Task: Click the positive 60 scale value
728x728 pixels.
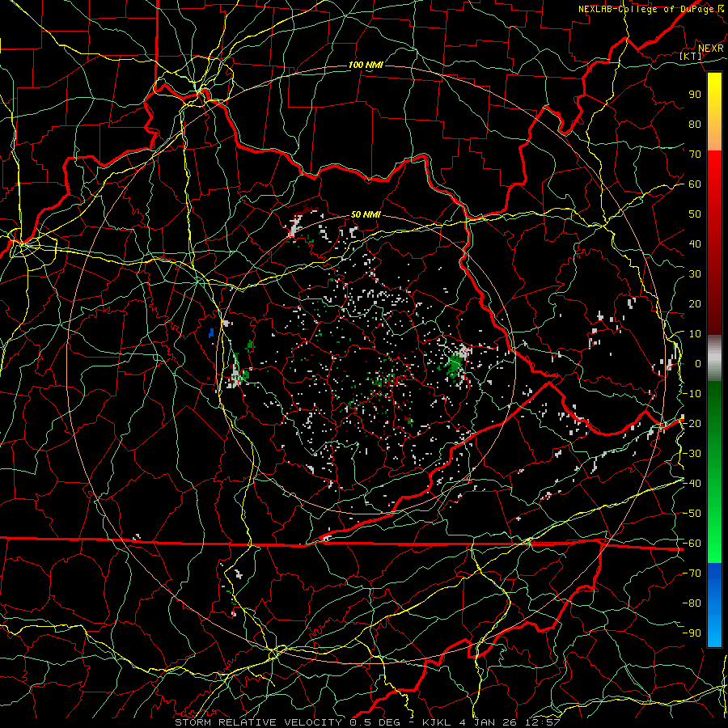Action: click(x=695, y=184)
